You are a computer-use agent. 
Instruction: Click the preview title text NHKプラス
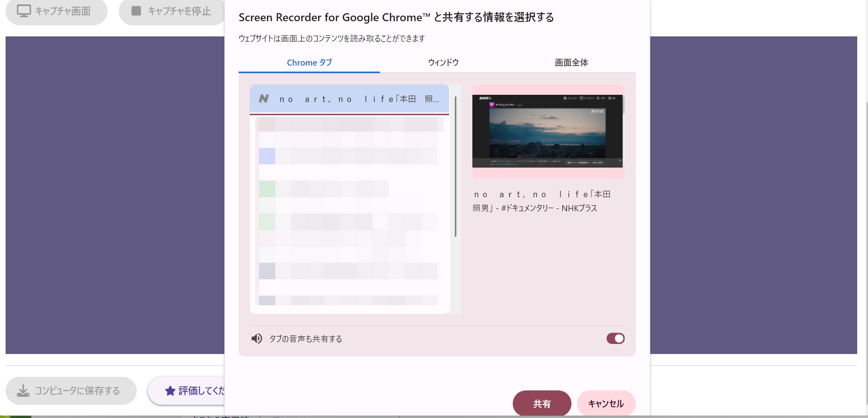coord(579,208)
